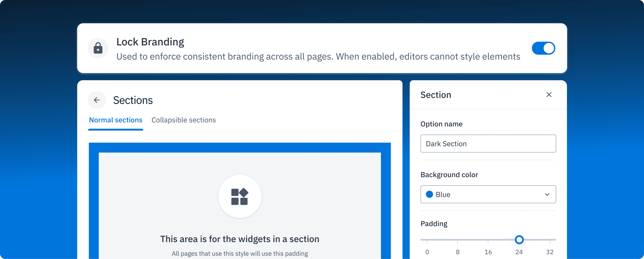The height and width of the screenshot is (259, 644).
Task: Click the widgets icon in the preview
Action: pos(239,196)
